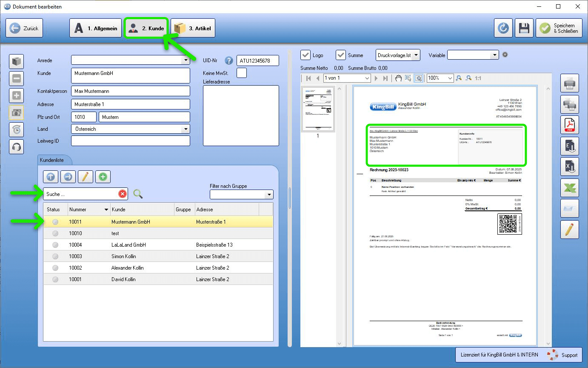Switch to the 3. Artikel tab
Screen dimensions: 588x368
(x=193, y=28)
